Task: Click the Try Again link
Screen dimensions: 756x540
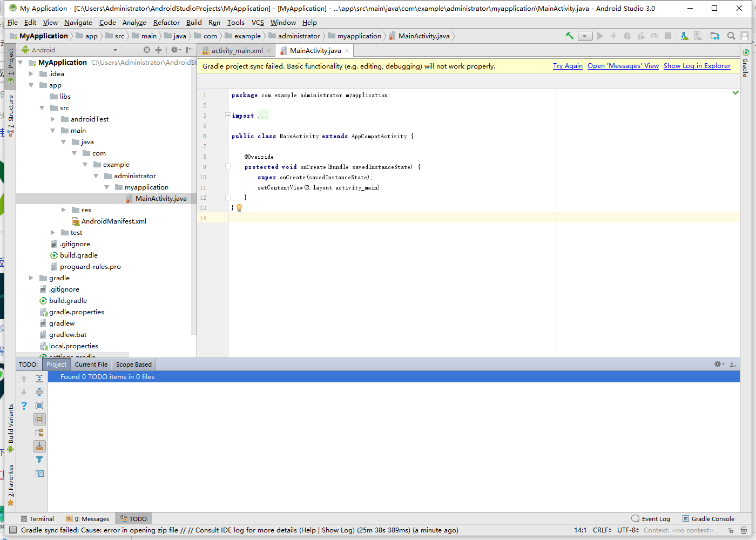Action: pos(568,66)
